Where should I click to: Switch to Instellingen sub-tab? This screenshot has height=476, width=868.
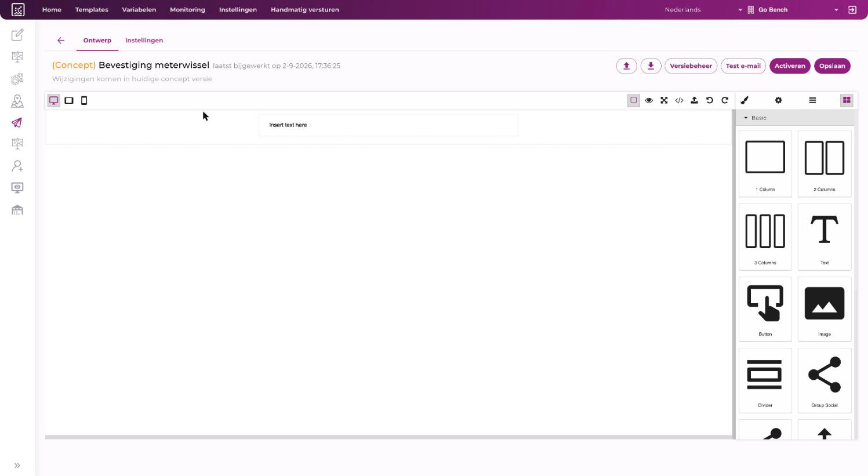[144, 41]
